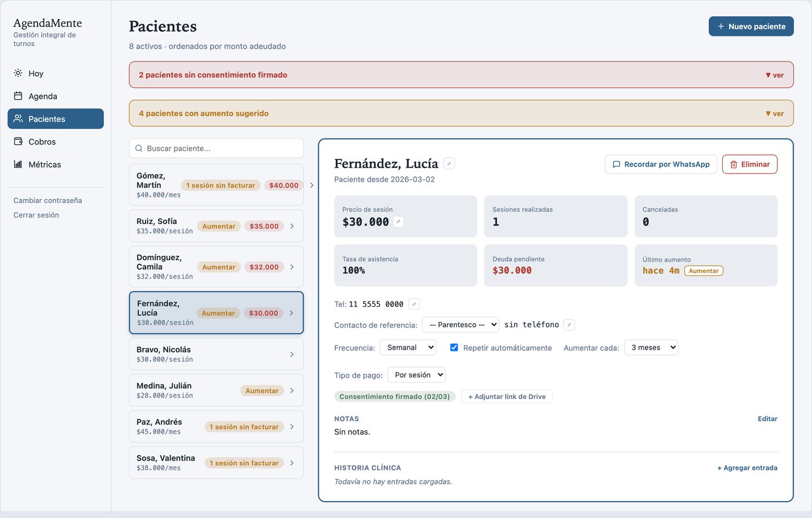The height and width of the screenshot is (518, 812).
Task: Click the calendar icon beside Agenda
Action: pyautogui.click(x=18, y=96)
